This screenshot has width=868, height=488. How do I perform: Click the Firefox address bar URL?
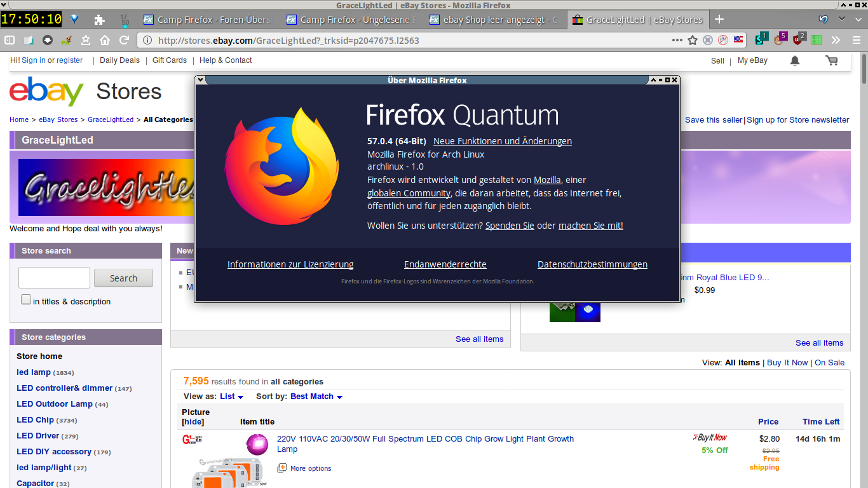(288, 40)
